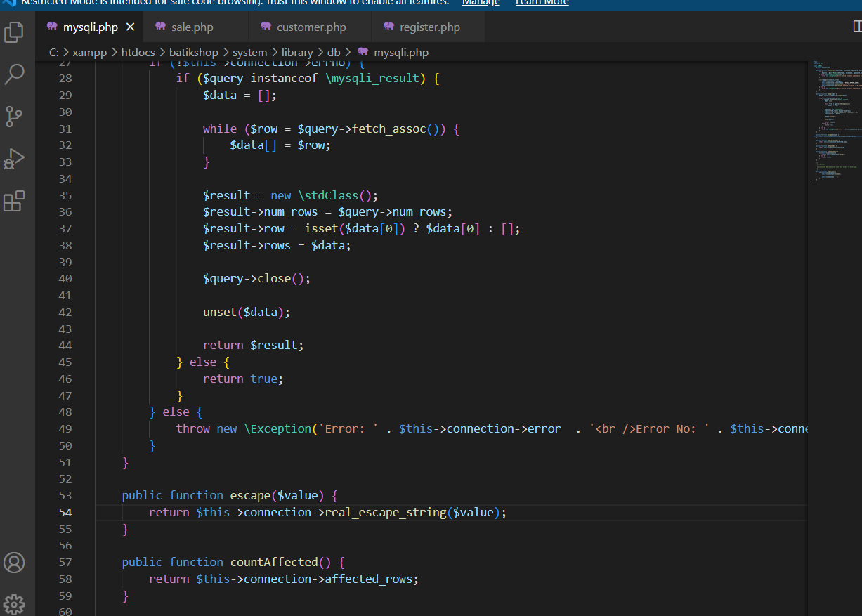Screen dimensions: 862x616
Task: Click the escape function name on line 53
Action: (x=251, y=495)
